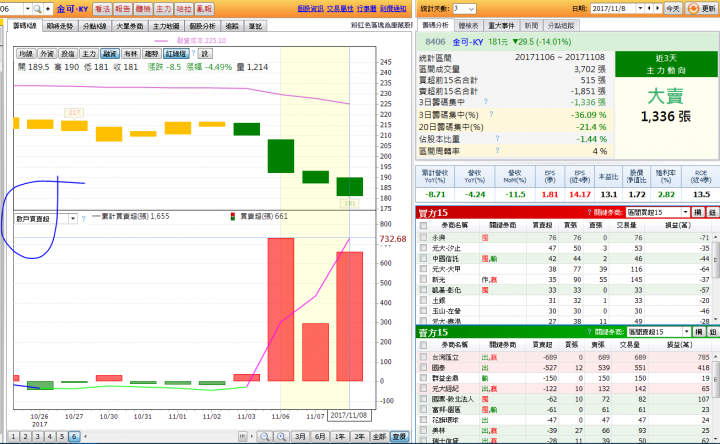Click 今天 today button
This screenshot has height=444, width=720.
(673, 8)
